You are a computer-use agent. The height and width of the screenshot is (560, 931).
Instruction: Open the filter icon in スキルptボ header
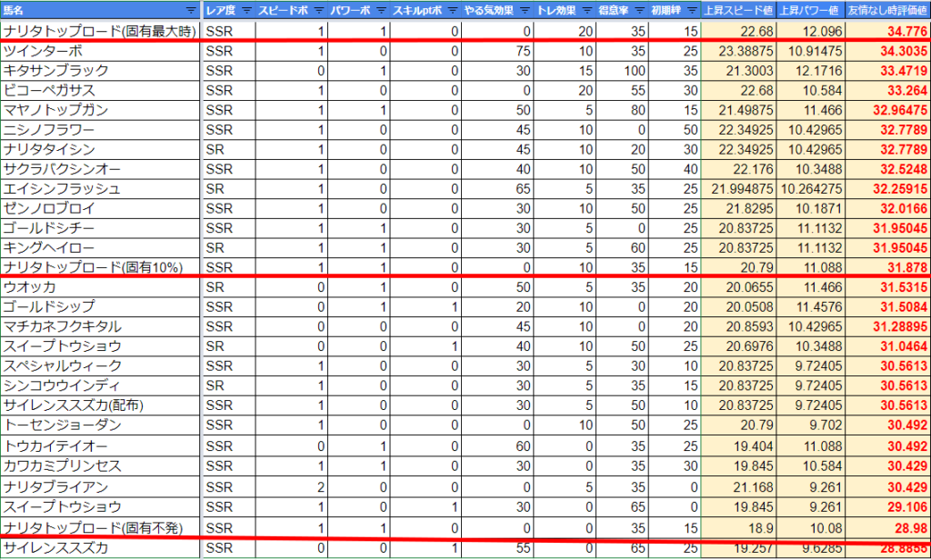[x=453, y=10]
